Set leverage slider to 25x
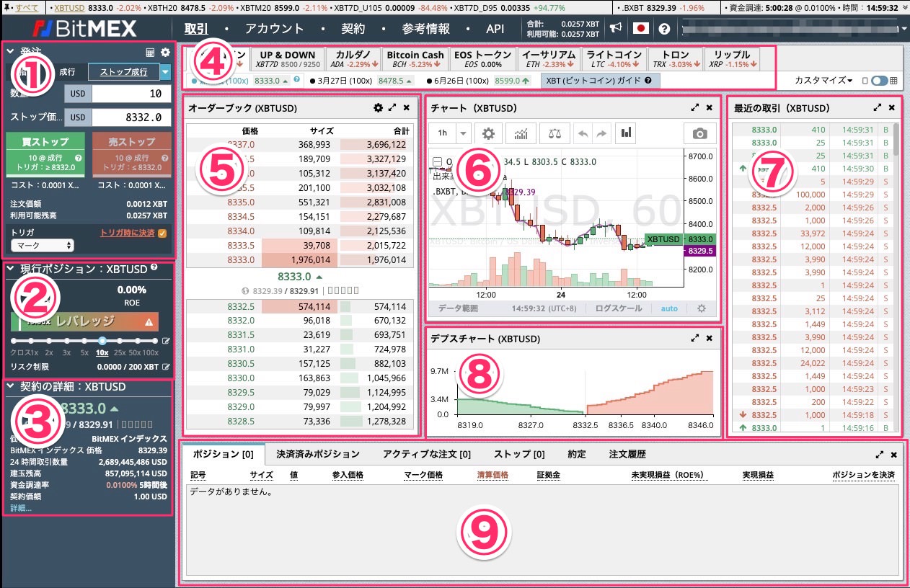This screenshot has width=910, height=588. (x=120, y=341)
